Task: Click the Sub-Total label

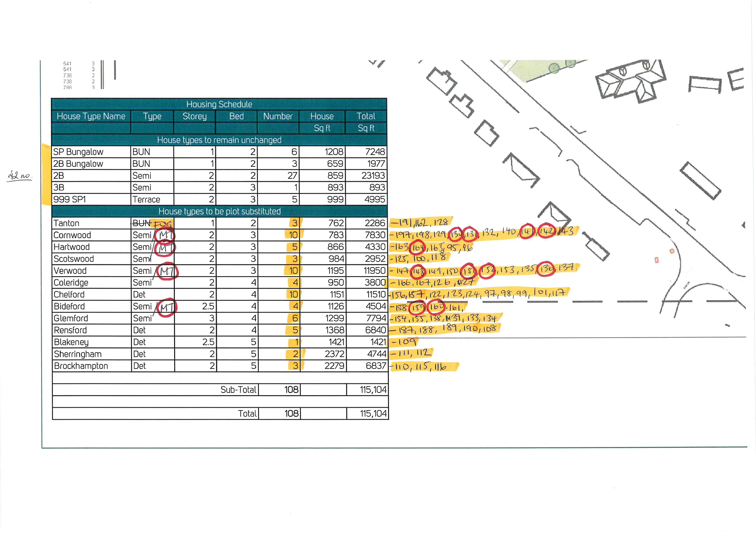Action: (x=238, y=390)
